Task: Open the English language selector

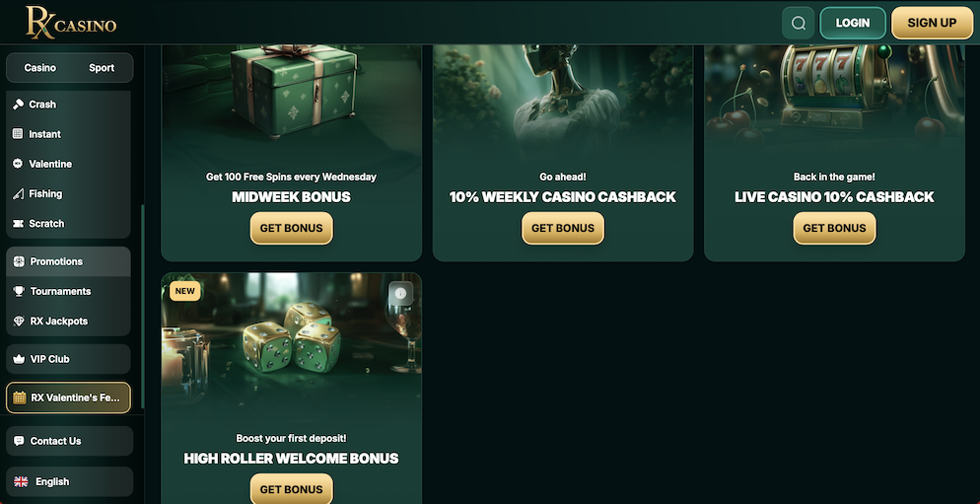Action: [x=69, y=481]
